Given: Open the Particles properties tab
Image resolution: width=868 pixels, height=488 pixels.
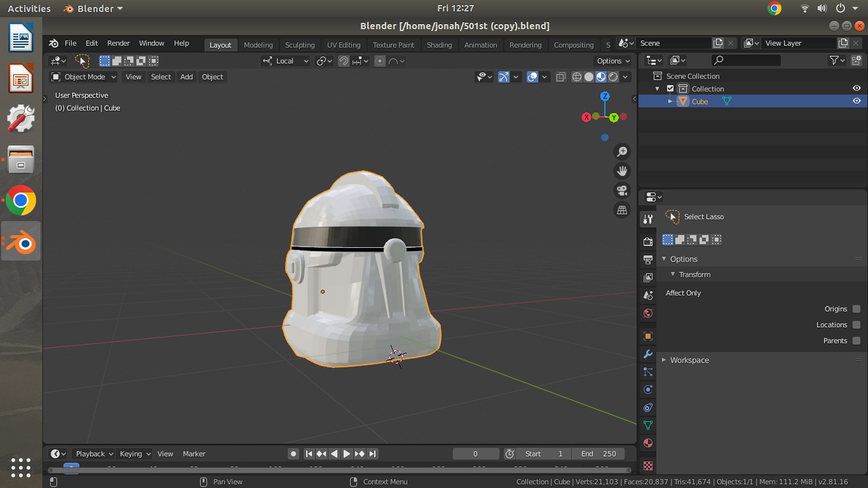Looking at the screenshot, I should click(648, 372).
